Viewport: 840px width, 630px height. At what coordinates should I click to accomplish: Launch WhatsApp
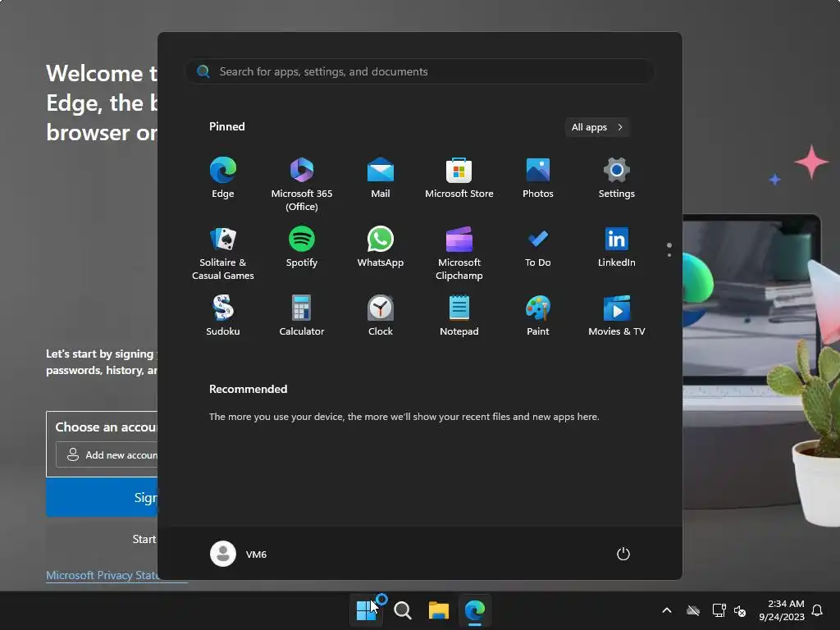(381, 247)
